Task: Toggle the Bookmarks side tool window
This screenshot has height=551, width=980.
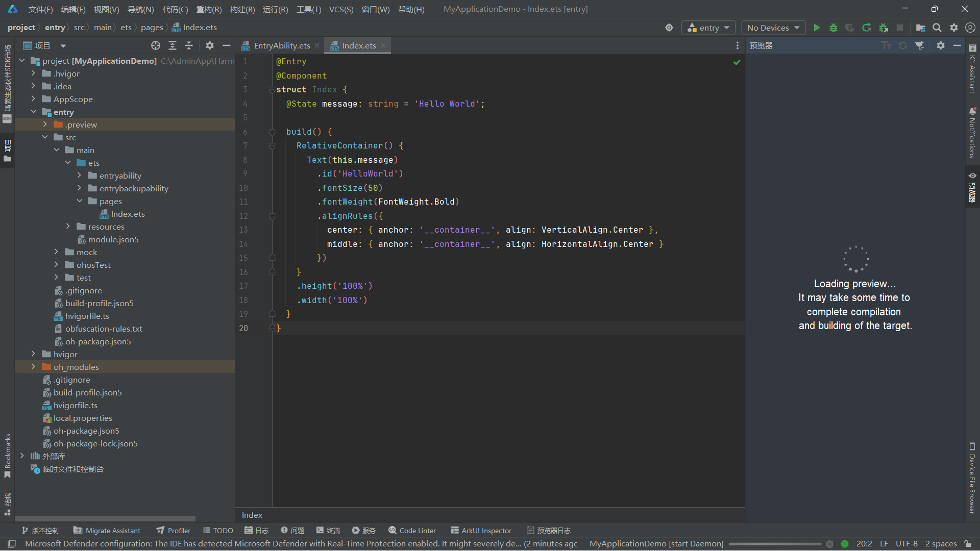Action: (7, 456)
